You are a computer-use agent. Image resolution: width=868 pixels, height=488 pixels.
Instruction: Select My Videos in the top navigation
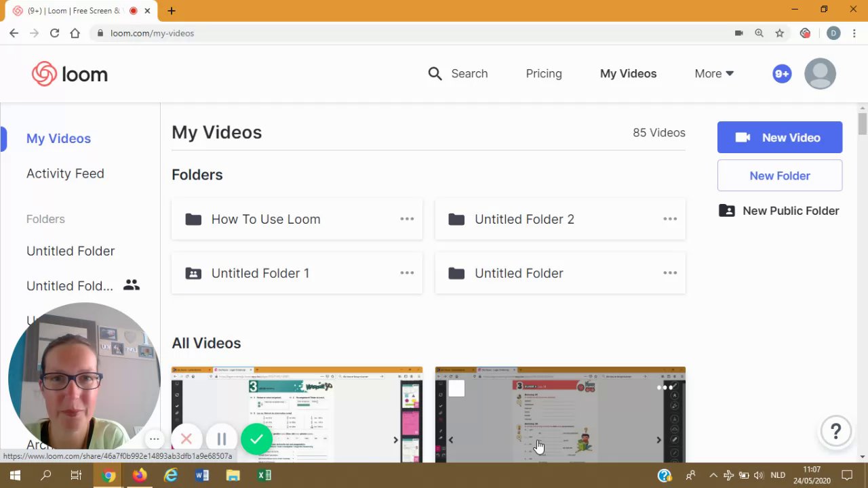[x=628, y=74]
